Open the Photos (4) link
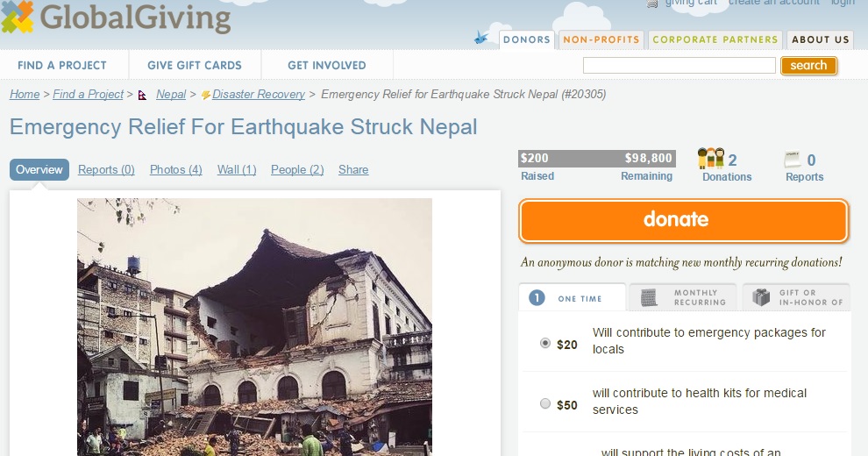This screenshot has width=868, height=456. pos(176,169)
